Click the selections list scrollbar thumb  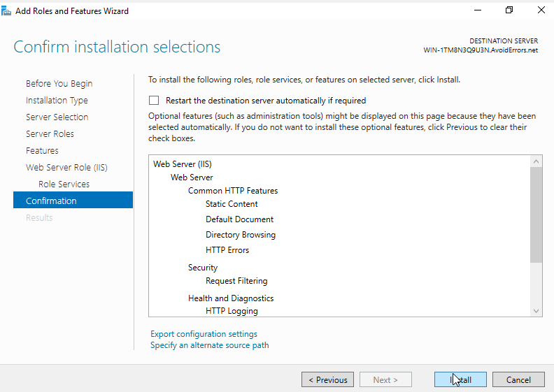click(x=536, y=215)
